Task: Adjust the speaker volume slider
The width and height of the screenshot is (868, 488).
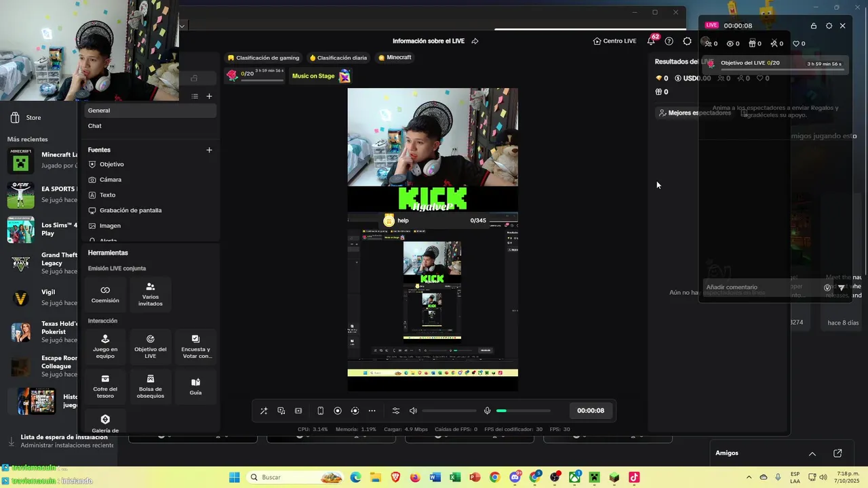Action: [x=449, y=411]
